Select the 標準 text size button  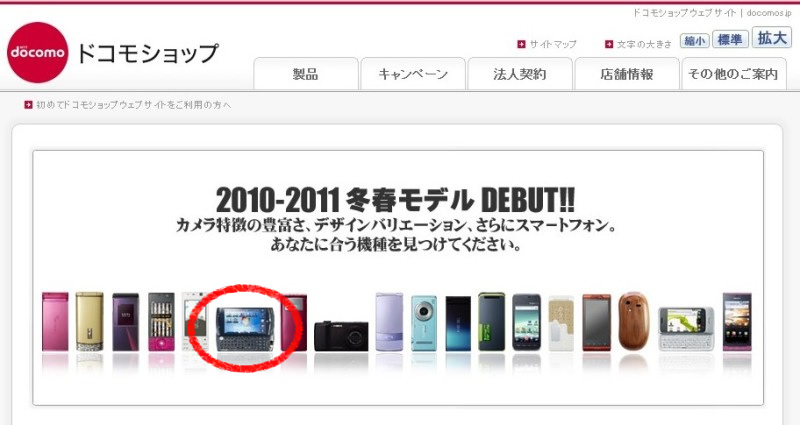pos(730,39)
